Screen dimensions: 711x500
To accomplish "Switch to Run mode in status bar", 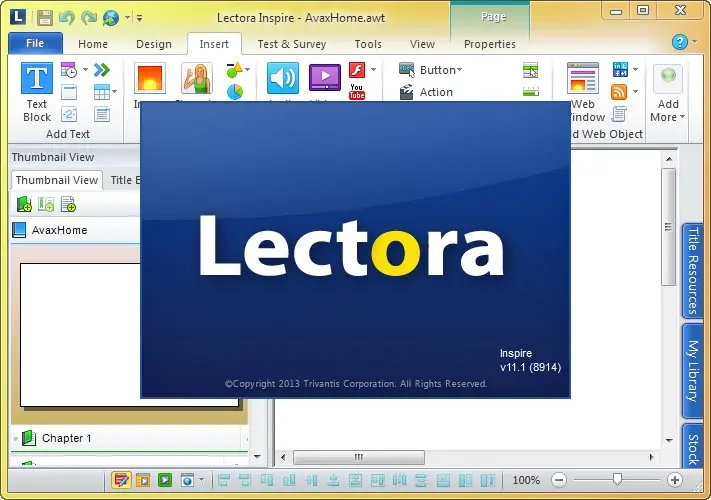I will (143, 480).
